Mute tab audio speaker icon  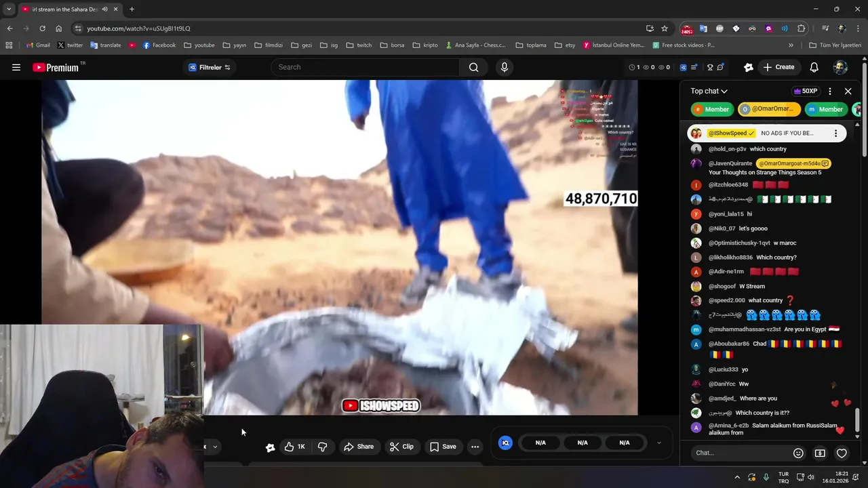[x=104, y=9]
